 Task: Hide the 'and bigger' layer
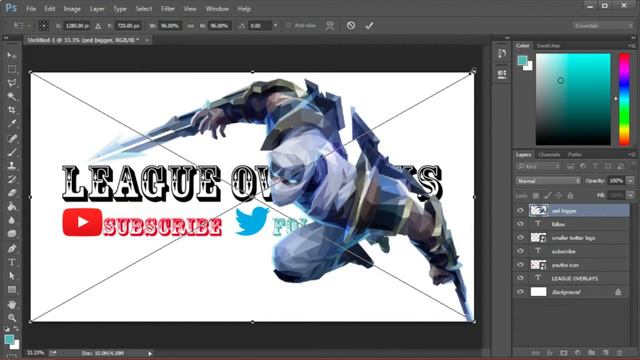tap(520, 211)
